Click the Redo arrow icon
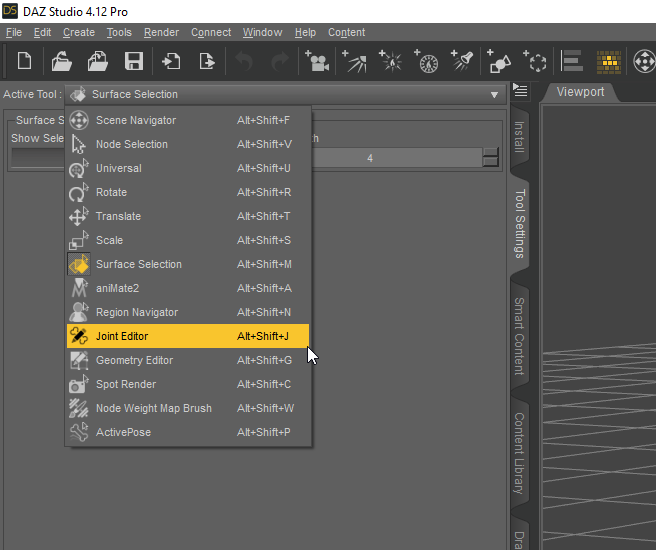 [x=280, y=61]
